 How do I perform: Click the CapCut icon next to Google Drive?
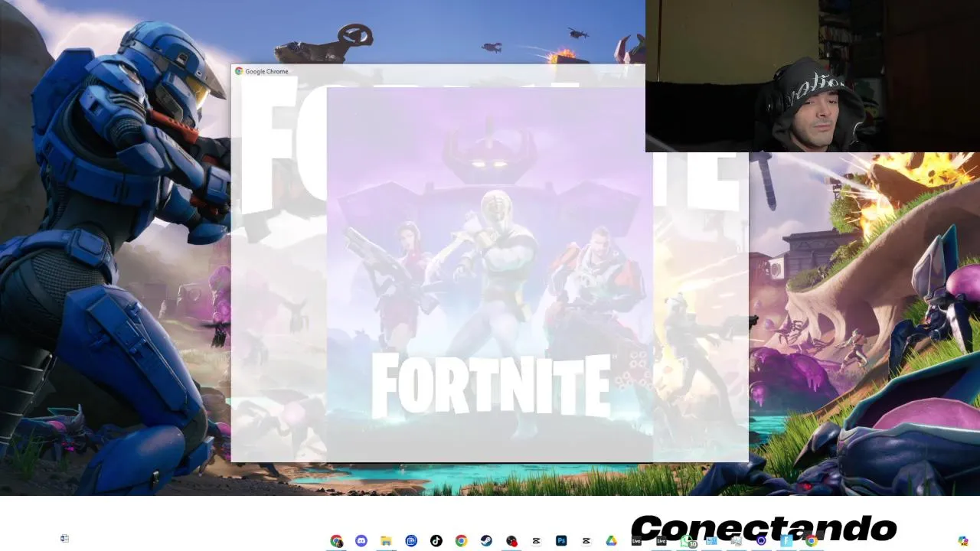[x=586, y=541]
